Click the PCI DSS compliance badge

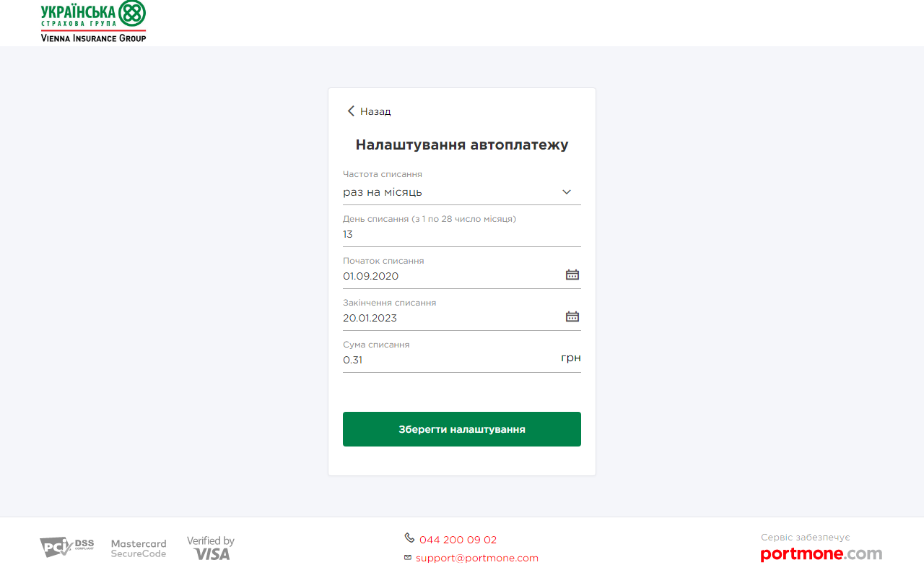[x=66, y=547]
